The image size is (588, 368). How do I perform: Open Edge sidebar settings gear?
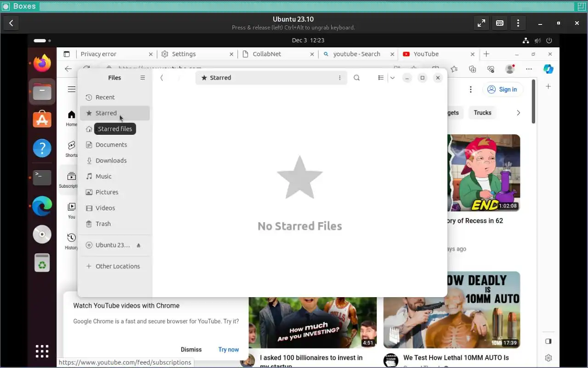coord(548,358)
